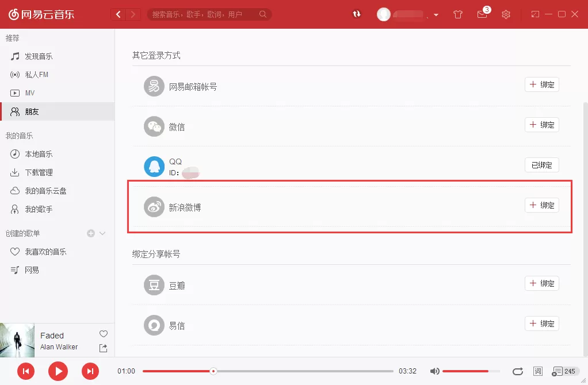
Task: Click the 网易邮箱 round icon
Action: tap(154, 86)
